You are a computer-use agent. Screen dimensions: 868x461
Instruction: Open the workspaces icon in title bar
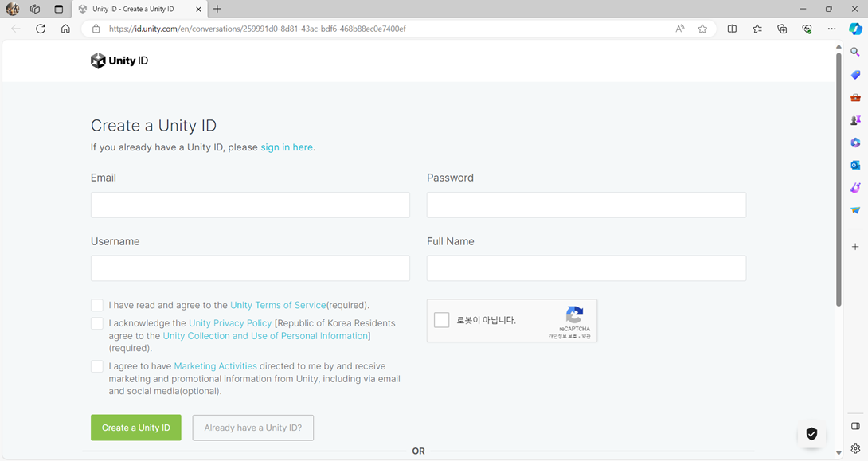tap(35, 9)
